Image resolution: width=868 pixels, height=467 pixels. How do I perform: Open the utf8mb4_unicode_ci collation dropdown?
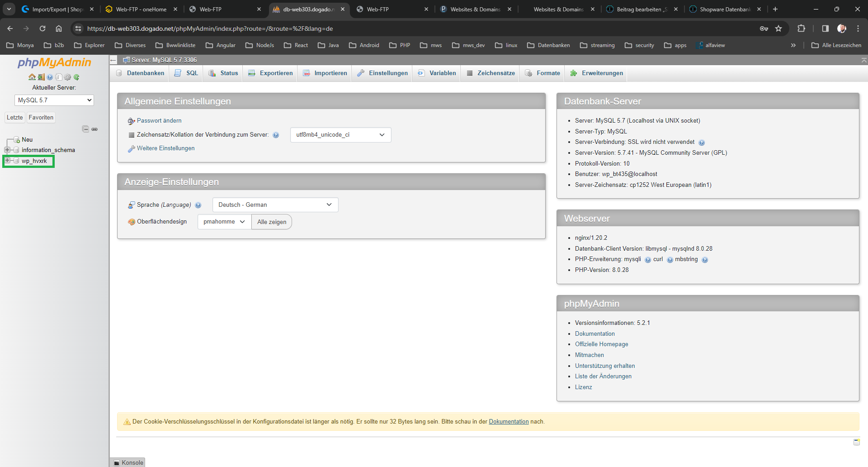[x=340, y=135]
